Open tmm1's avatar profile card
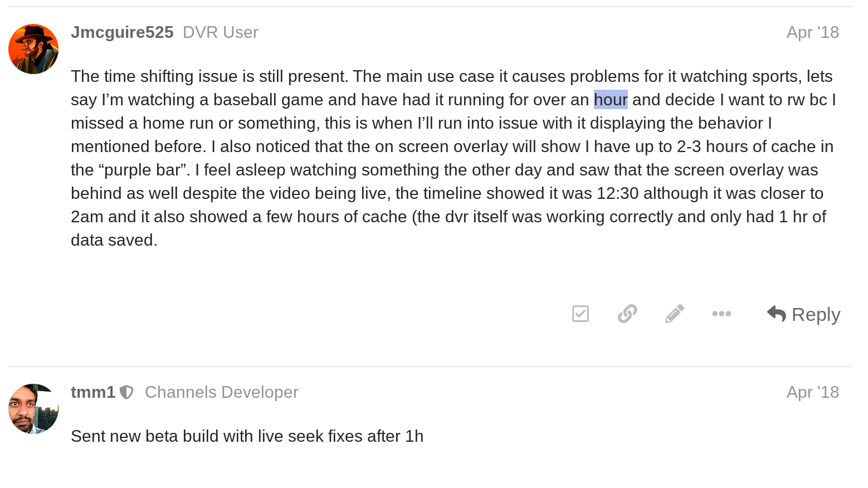The width and height of the screenshot is (868, 488). point(33,409)
